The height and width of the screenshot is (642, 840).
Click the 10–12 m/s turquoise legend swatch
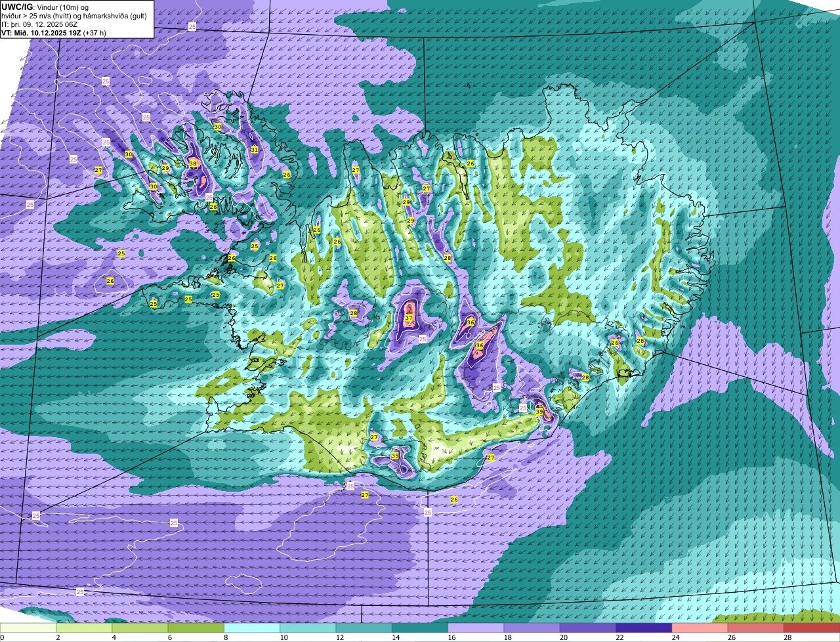click(x=308, y=628)
